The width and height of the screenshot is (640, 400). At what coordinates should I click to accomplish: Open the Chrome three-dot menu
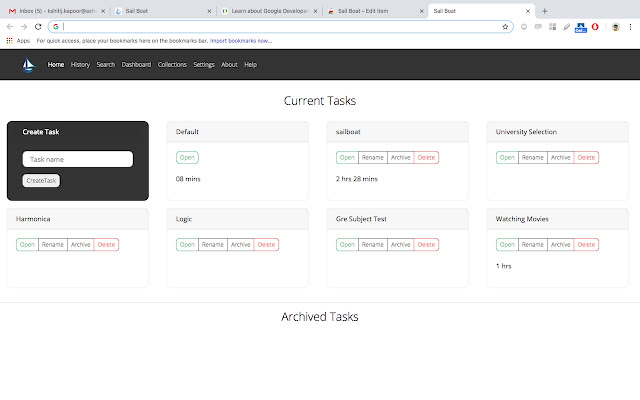pos(630,27)
